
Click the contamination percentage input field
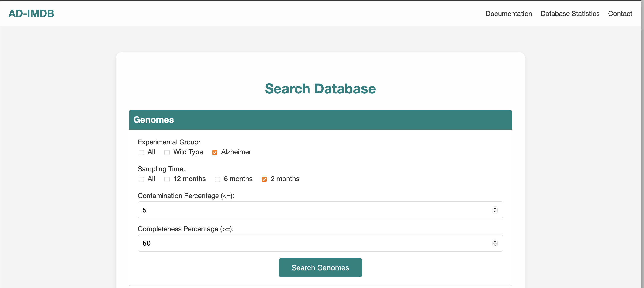pos(300,210)
